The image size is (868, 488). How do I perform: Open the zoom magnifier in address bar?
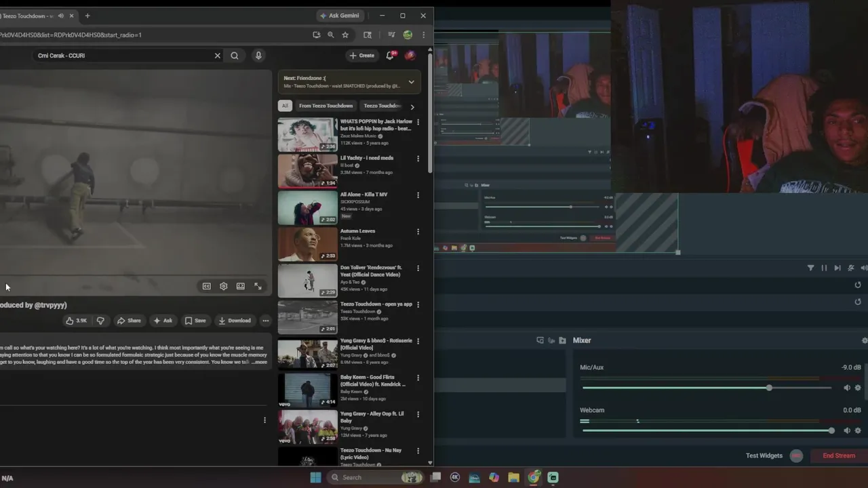[331, 35]
